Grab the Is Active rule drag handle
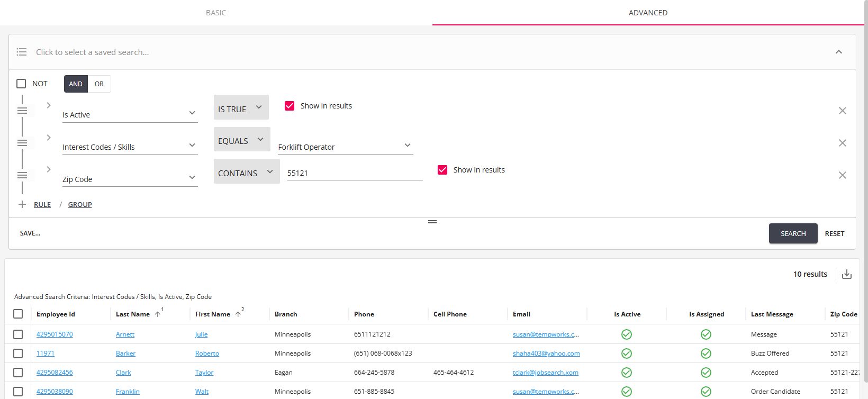 22,111
